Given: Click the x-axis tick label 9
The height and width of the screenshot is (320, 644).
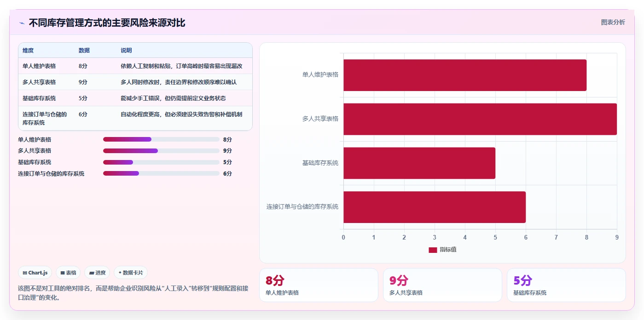Looking at the screenshot, I should point(617,237).
